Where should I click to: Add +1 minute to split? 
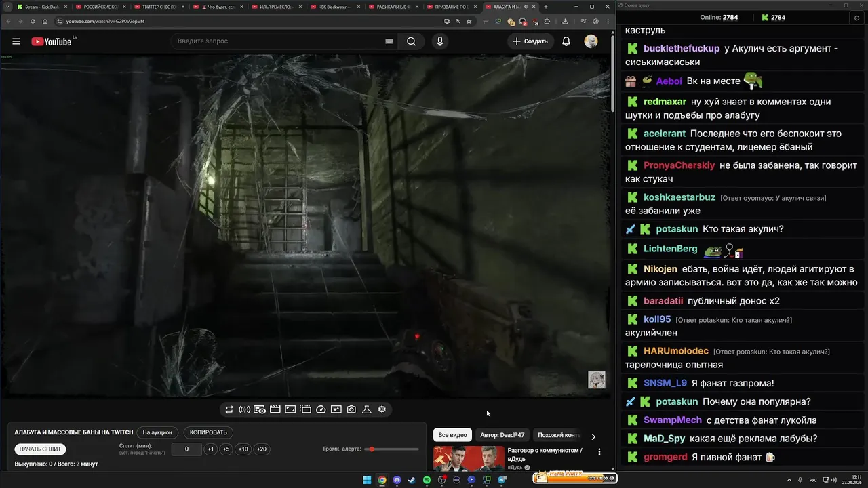pyautogui.click(x=211, y=449)
